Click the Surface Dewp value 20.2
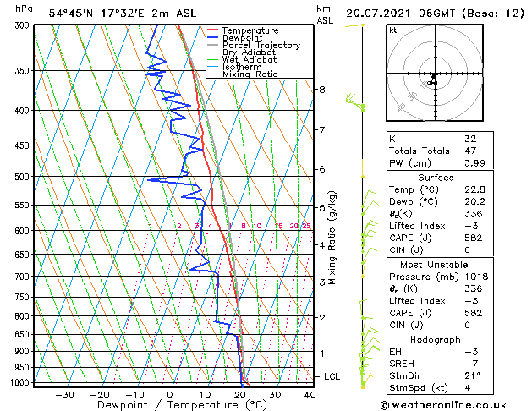 (x=474, y=201)
